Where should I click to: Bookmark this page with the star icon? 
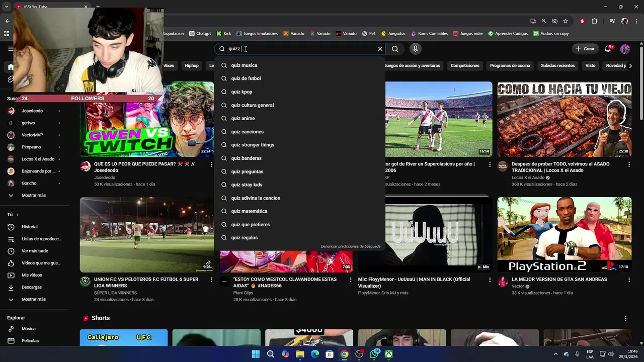point(566,21)
